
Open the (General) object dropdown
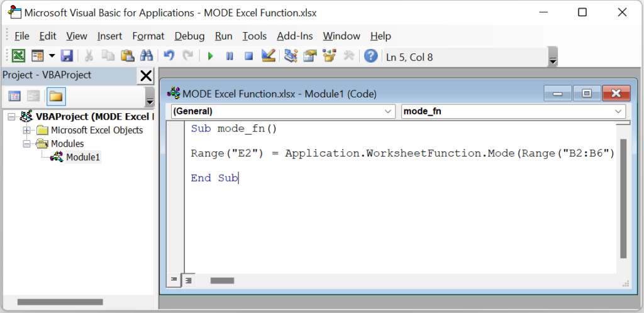pos(282,111)
